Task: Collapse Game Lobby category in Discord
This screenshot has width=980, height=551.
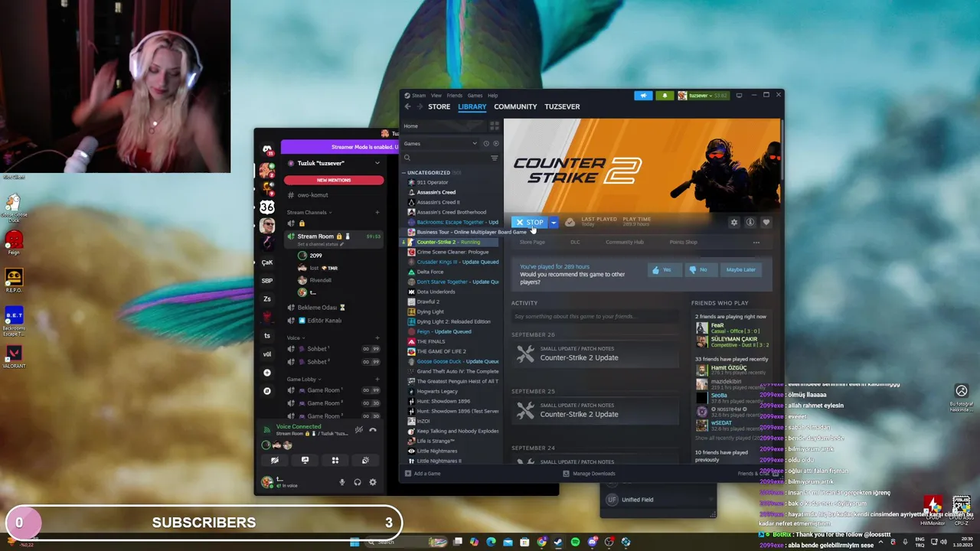Action: coord(303,379)
